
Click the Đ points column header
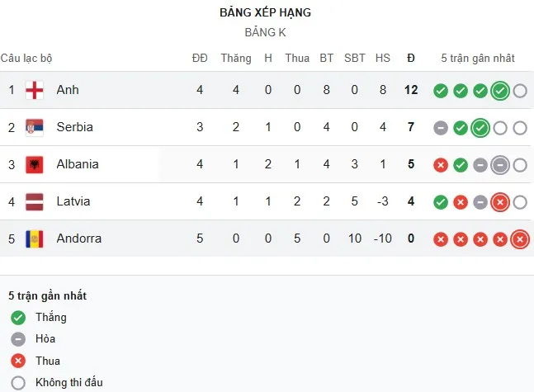click(x=411, y=58)
